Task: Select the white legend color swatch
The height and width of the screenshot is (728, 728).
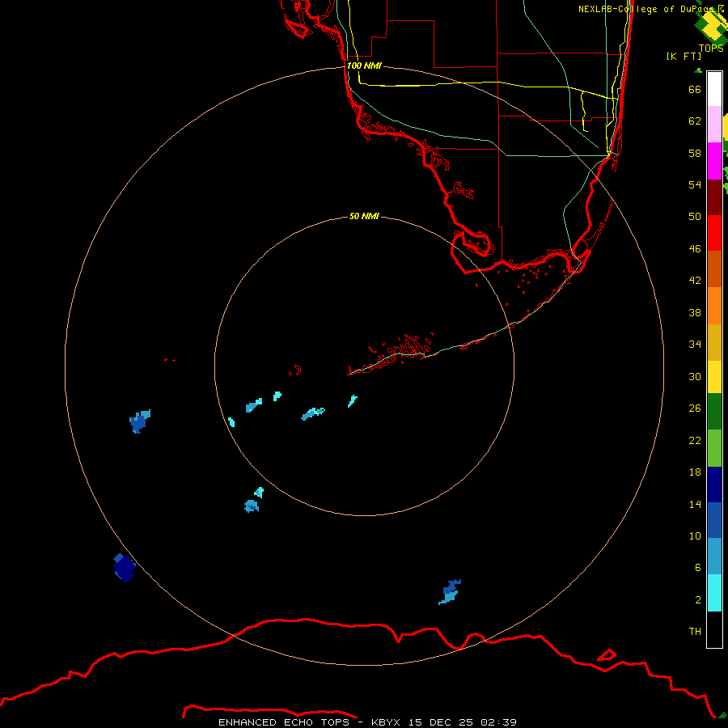Action: (x=714, y=89)
